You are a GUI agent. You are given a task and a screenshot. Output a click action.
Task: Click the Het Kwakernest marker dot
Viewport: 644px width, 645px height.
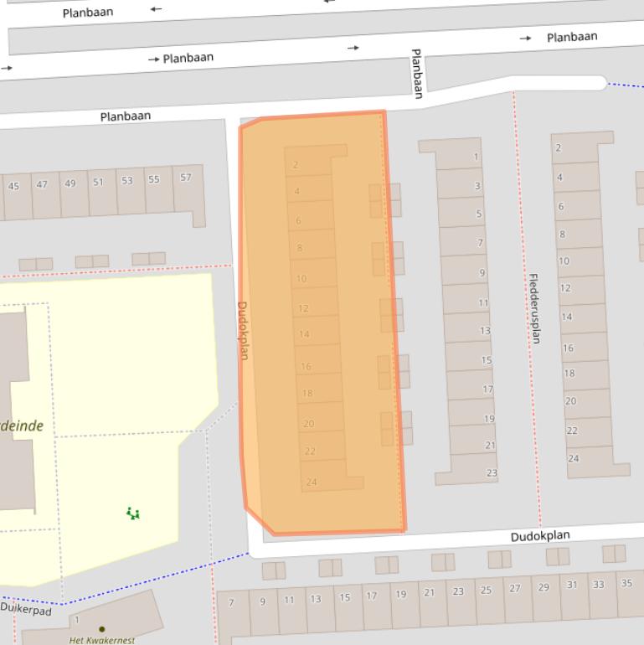click(102, 628)
